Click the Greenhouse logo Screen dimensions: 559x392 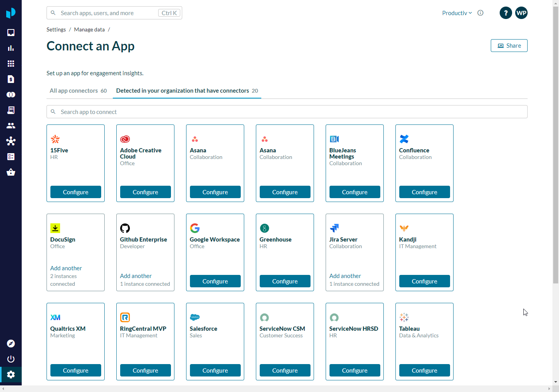[264, 228]
